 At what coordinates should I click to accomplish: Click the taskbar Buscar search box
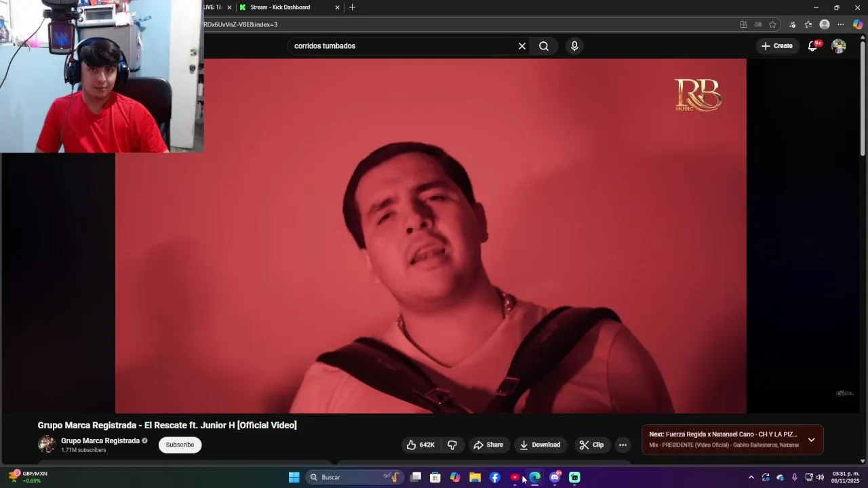point(354,477)
